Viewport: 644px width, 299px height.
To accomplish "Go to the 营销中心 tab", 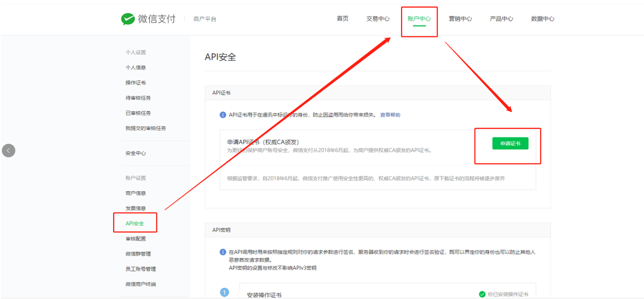I will (460, 19).
